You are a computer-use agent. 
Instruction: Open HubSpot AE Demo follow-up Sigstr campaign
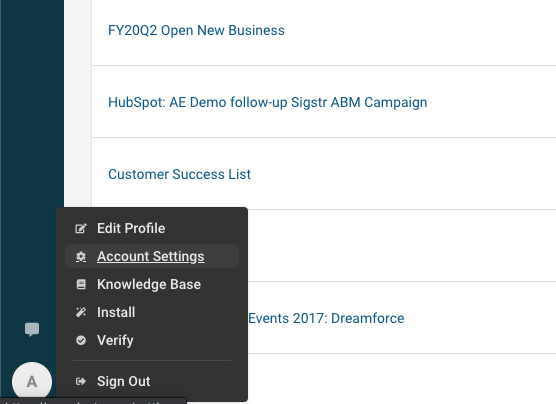267,103
